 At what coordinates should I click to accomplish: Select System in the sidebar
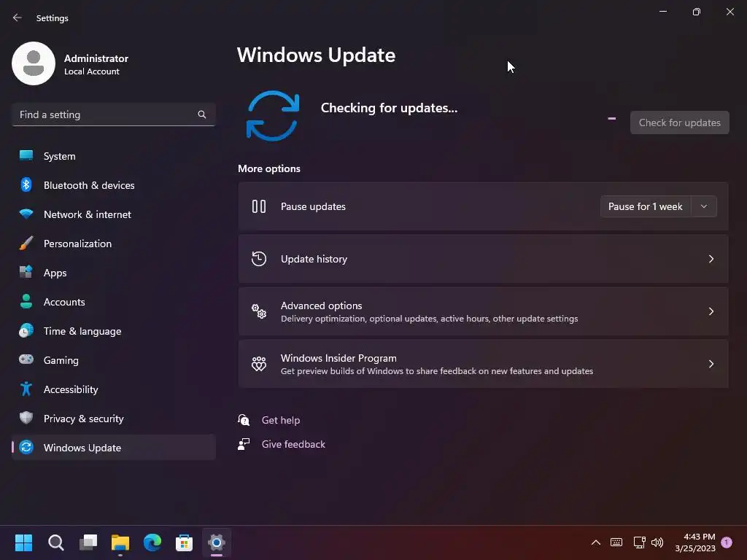tap(113, 156)
